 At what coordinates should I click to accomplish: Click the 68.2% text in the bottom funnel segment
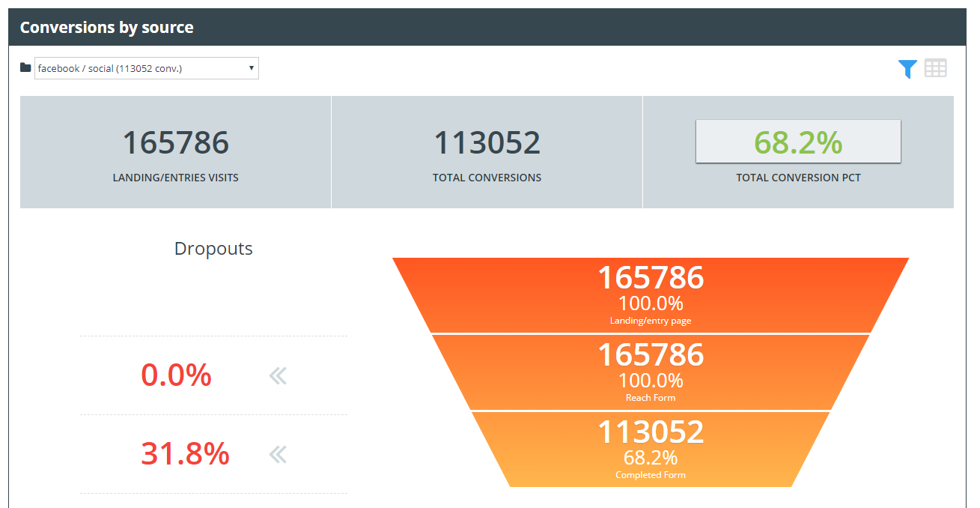(650, 458)
